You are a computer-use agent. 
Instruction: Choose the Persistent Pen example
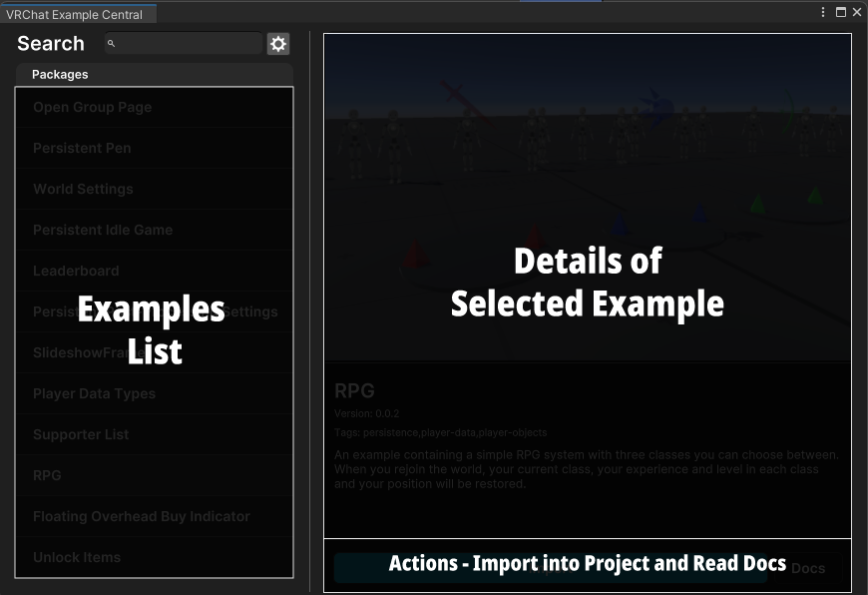tap(155, 149)
